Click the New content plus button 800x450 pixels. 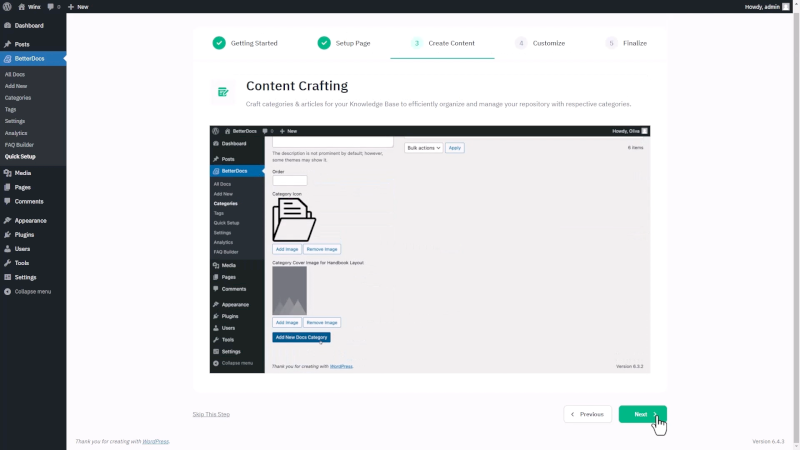78,7
